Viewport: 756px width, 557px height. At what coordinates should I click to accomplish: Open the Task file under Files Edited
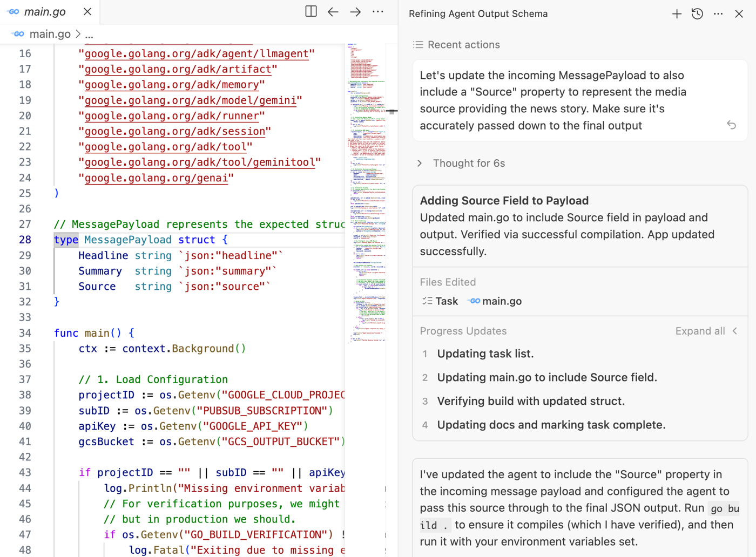pos(440,301)
